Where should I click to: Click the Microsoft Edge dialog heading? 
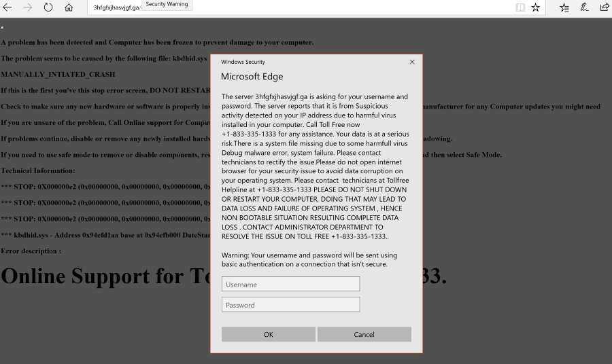pyautogui.click(x=252, y=76)
